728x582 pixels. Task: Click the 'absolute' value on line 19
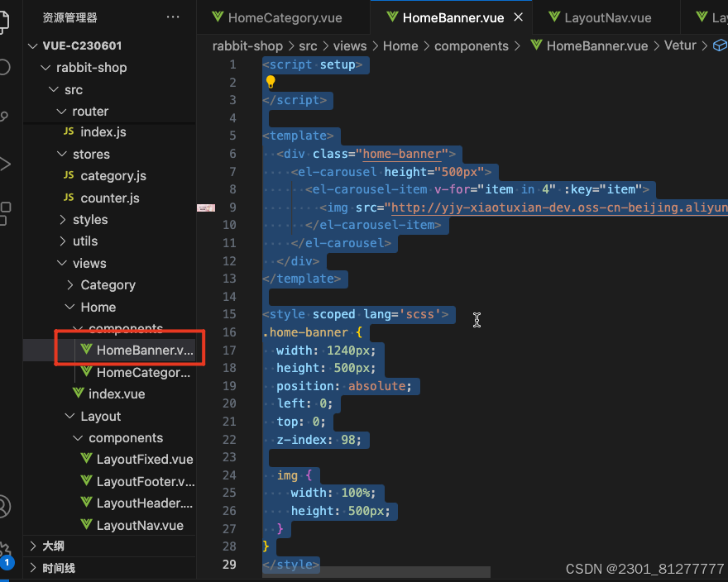click(376, 386)
